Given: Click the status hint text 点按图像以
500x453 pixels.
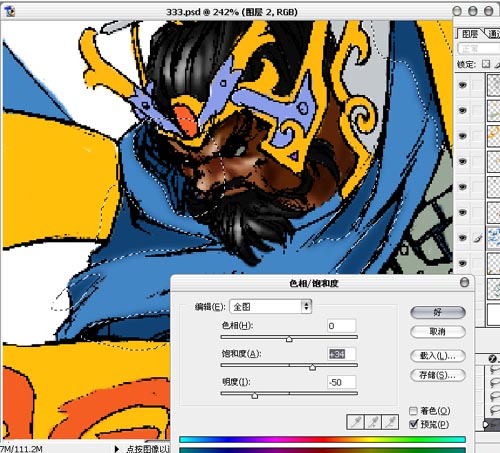Looking at the screenshot, I should point(148,449).
